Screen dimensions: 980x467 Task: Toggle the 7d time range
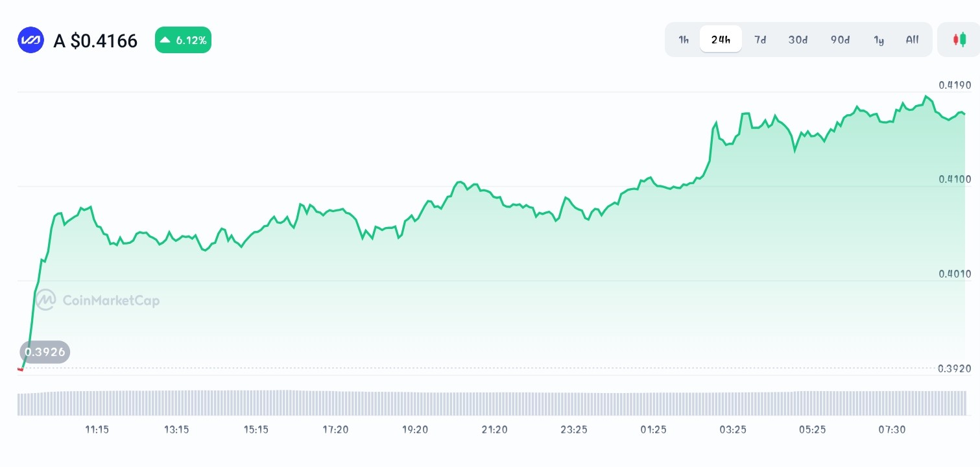(x=760, y=40)
